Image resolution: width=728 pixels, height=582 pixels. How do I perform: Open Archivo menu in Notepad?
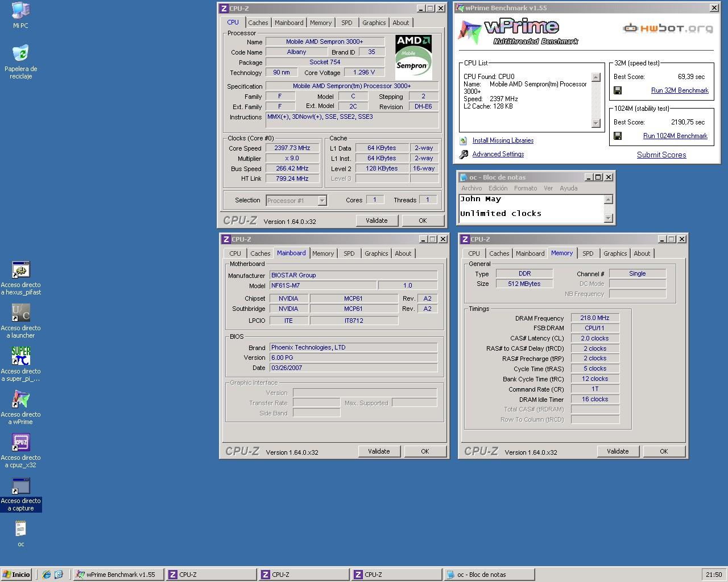[471, 188]
